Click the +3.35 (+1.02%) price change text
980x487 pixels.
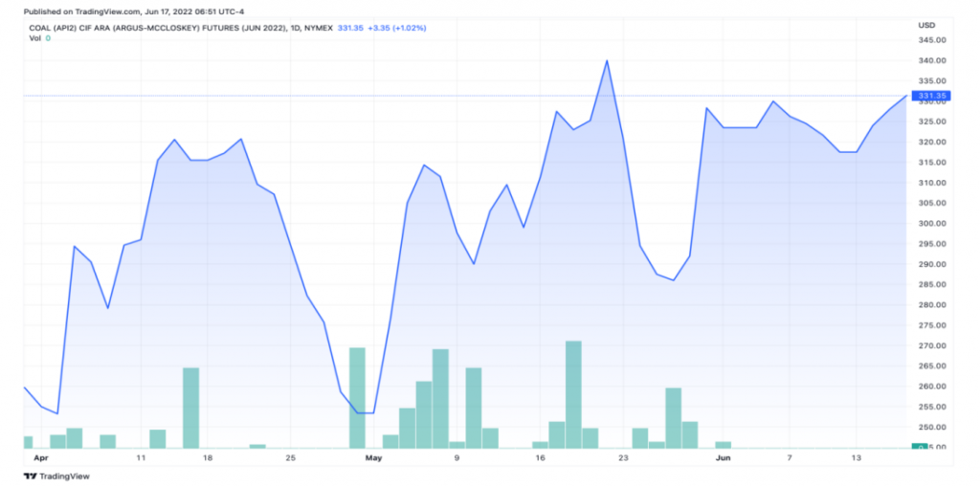(x=397, y=28)
